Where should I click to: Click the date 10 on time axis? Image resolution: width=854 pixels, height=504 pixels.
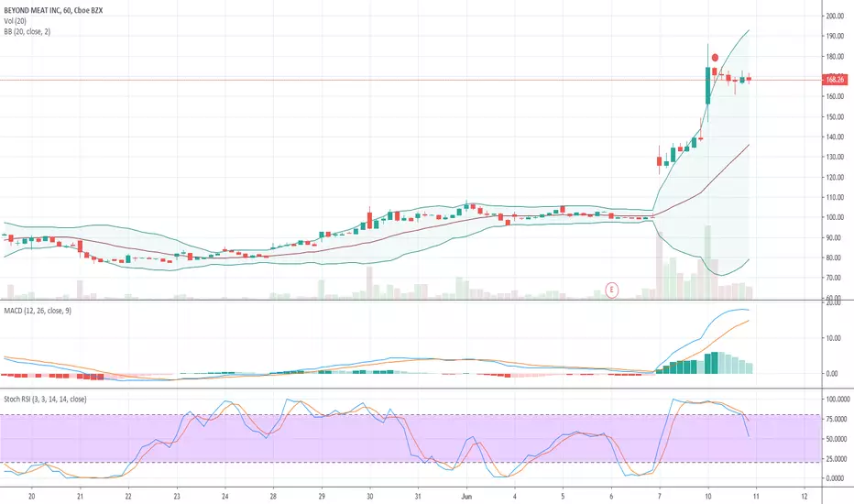coord(708,497)
